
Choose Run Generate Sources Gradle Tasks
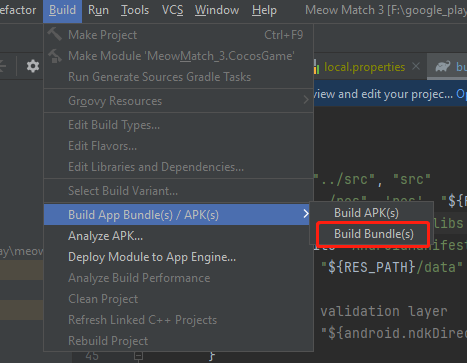pyautogui.click(x=178, y=77)
